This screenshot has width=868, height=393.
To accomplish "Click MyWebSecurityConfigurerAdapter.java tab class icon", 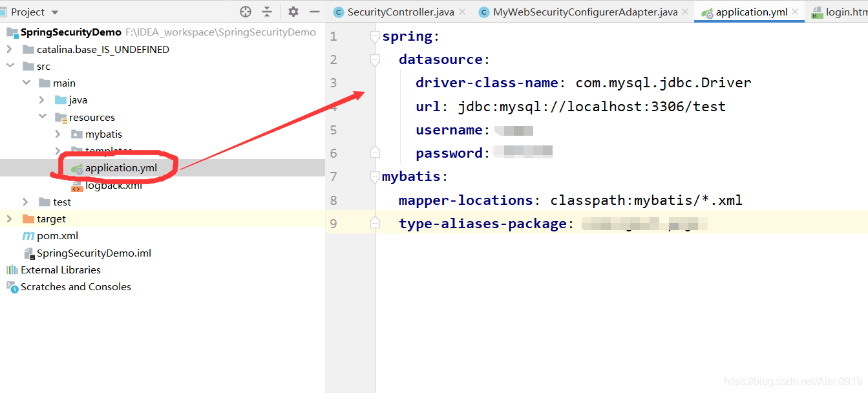I will (x=483, y=12).
